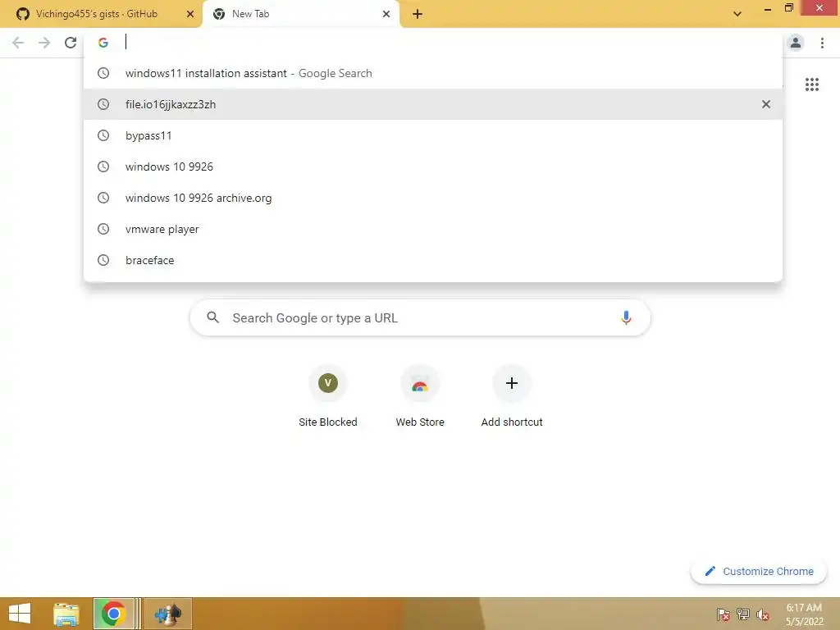This screenshot has width=840, height=630.
Task: Open the Windows Start button
Action: tap(20, 614)
